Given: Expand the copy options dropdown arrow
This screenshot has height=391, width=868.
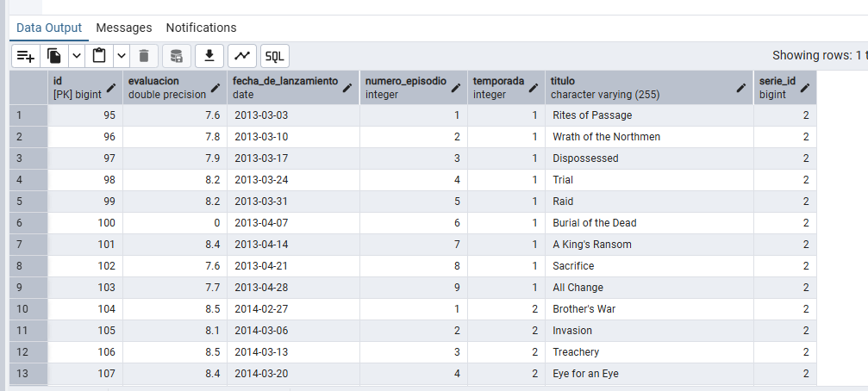Looking at the screenshot, I should [x=77, y=56].
